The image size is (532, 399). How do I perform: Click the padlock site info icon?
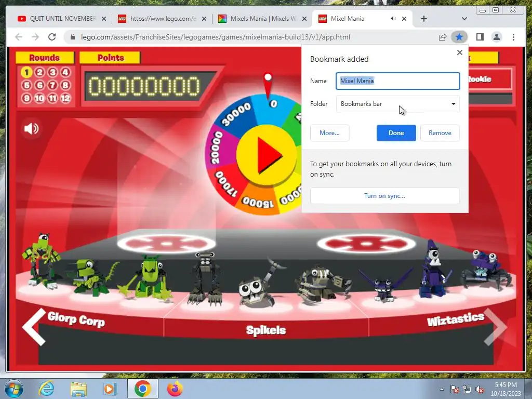(x=73, y=37)
